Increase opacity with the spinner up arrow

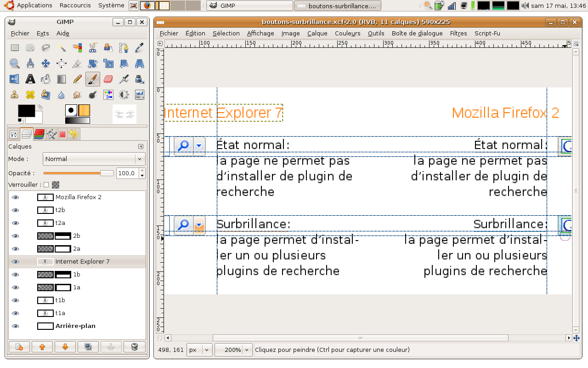click(x=142, y=171)
